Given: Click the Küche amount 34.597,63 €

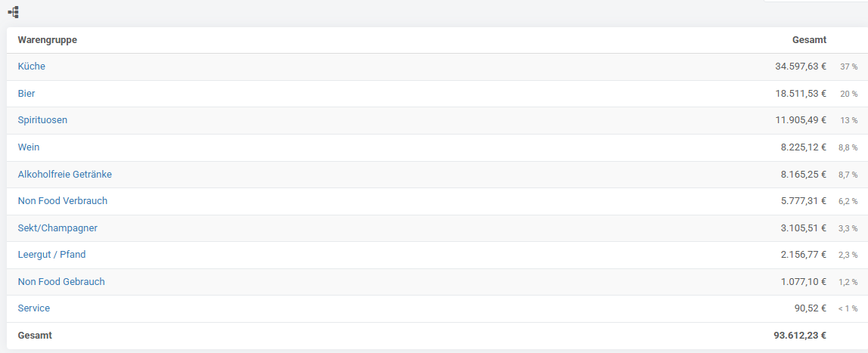Looking at the screenshot, I should click(801, 67).
